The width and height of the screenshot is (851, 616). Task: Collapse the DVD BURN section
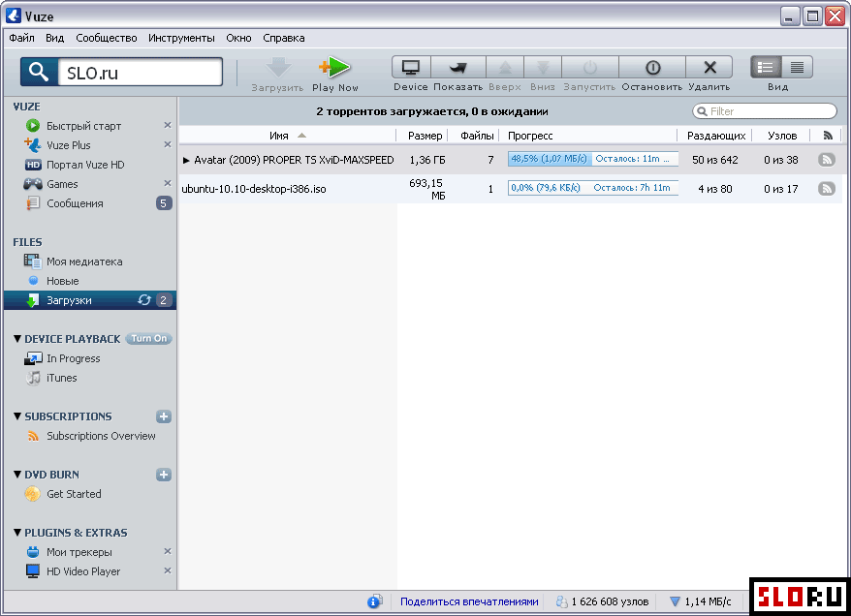click(17, 475)
